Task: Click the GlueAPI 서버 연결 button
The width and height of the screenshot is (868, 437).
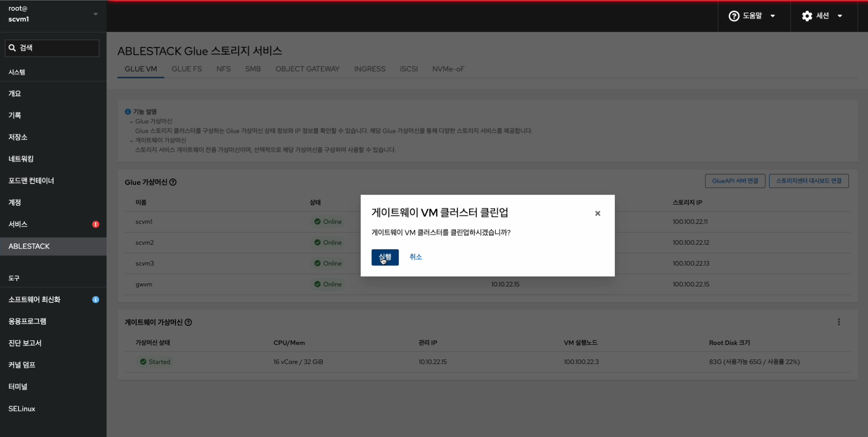Action: [x=735, y=181]
